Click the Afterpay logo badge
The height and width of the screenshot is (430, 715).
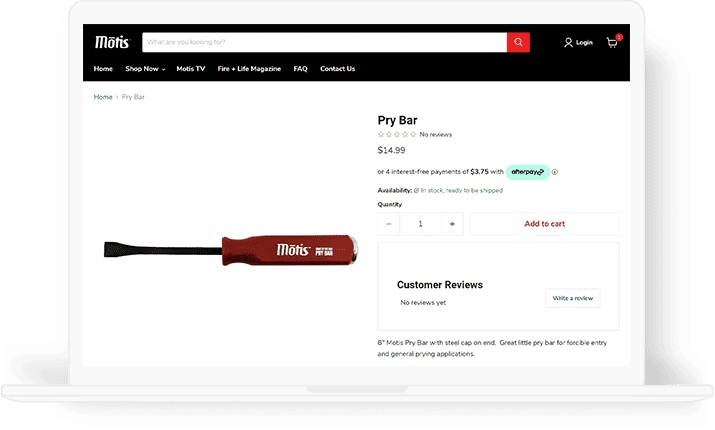tap(528, 172)
